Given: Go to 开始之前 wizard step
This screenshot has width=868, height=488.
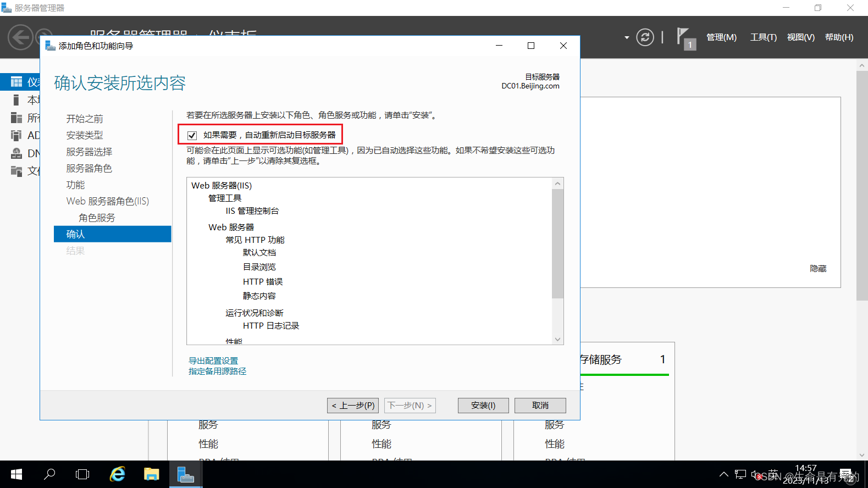Looking at the screenshot, I should (85, 119).
